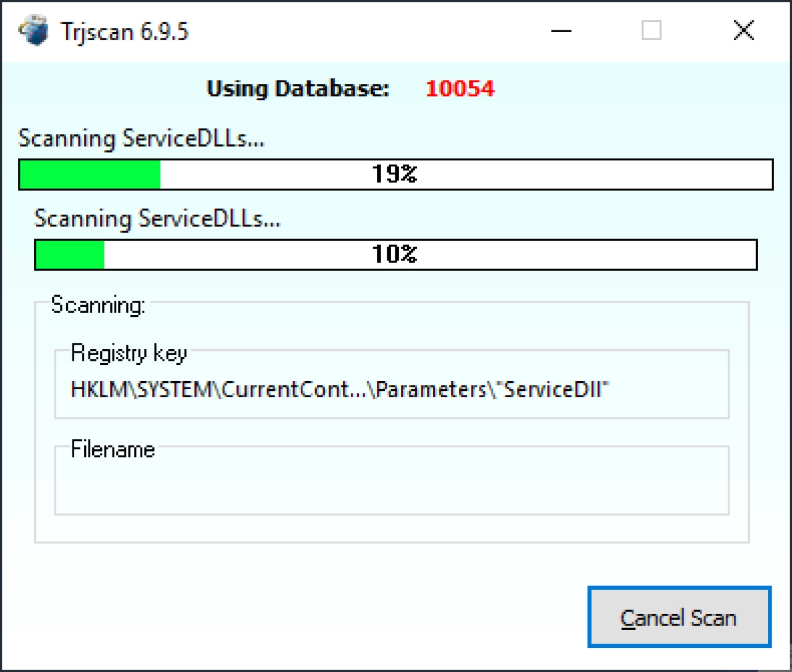The height and width of the screenshot is (672, 792).
Task: Click the Trjscan app icon in title bar
Action: click(x=34, y=30)
